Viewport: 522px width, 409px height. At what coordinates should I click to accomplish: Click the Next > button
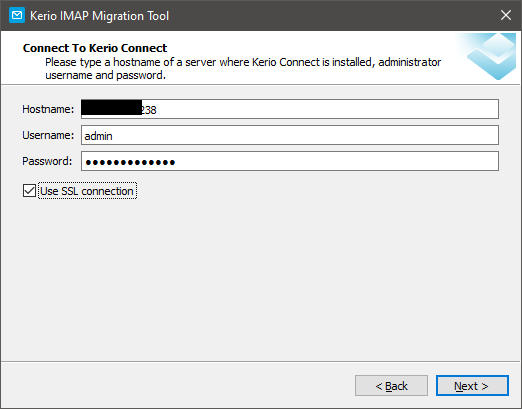click(472, 386)
